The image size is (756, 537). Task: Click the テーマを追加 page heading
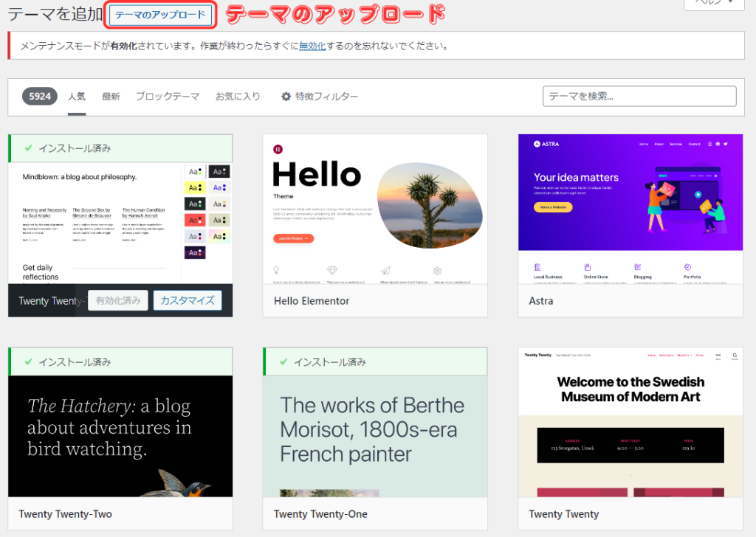[55, 14]
